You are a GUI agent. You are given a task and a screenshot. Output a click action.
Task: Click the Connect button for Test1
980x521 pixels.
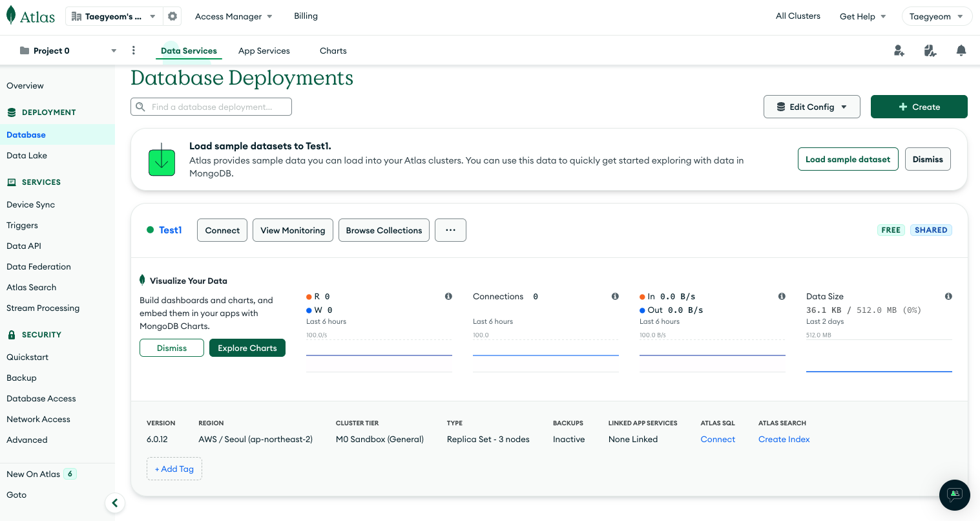(x=222, y=230)
